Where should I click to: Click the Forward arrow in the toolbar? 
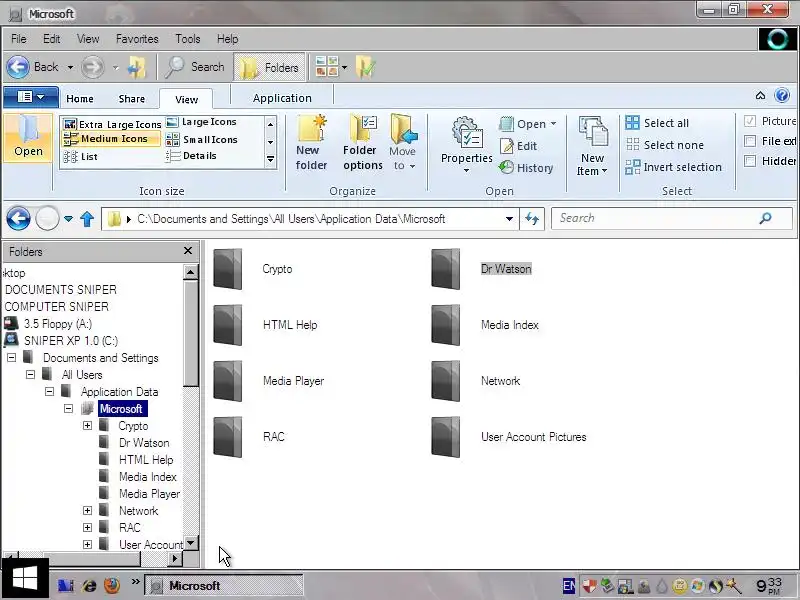[92, 67]
